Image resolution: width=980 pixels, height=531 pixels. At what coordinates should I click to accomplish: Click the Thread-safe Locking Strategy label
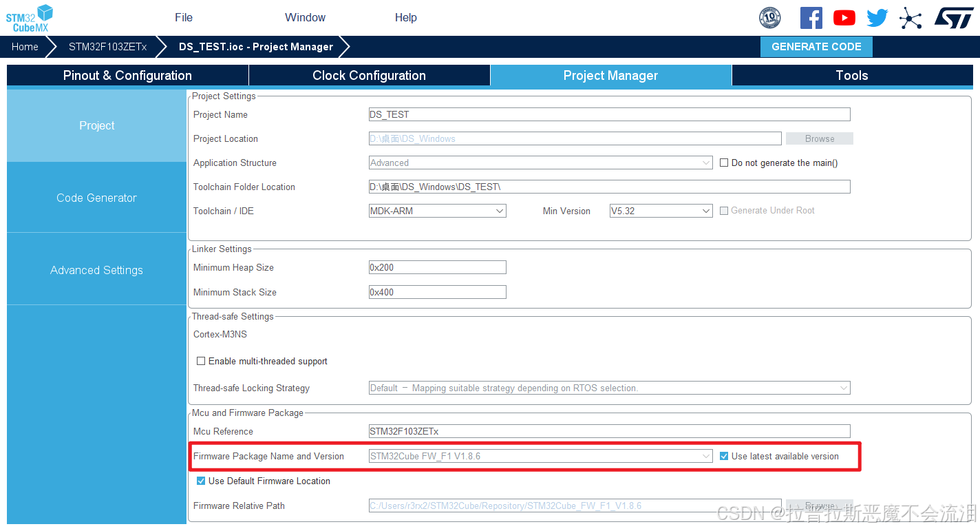[x=251, y=388]
